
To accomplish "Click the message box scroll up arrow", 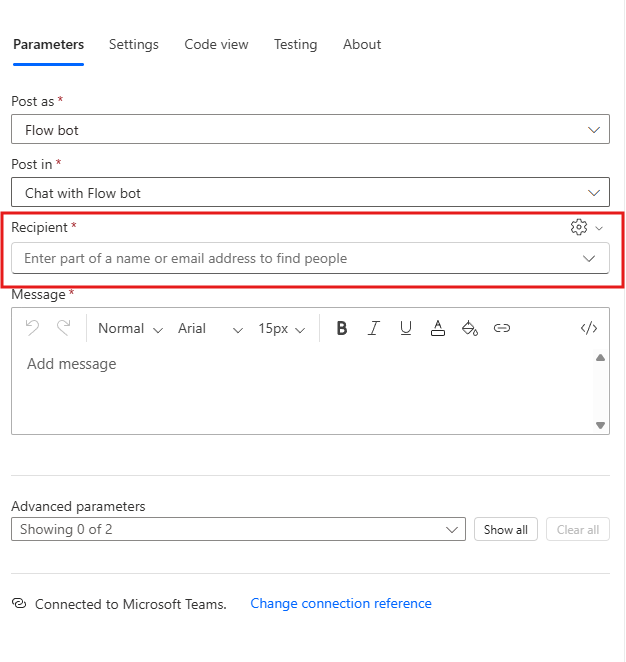I will click(x=600, y=358).
